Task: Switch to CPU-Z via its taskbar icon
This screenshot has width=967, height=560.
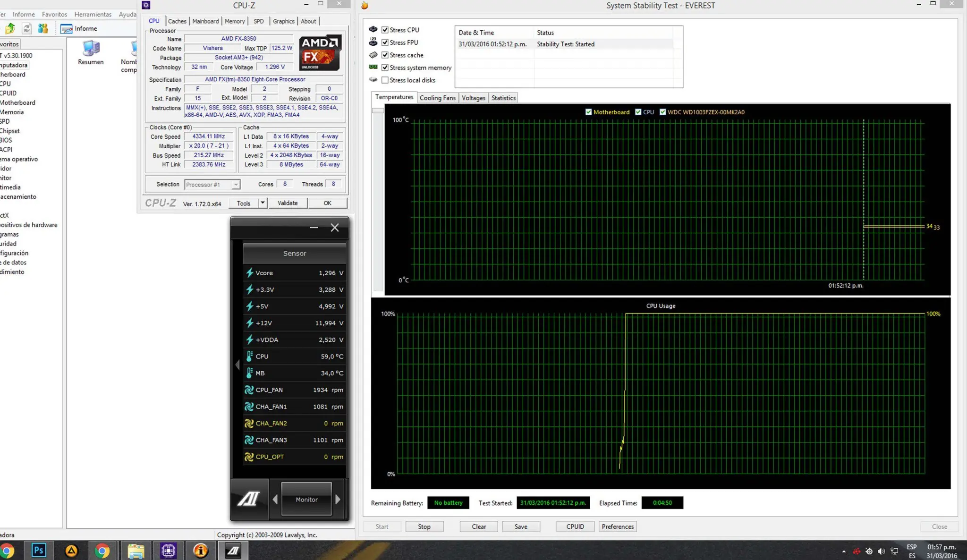Action: pos(168,551)
